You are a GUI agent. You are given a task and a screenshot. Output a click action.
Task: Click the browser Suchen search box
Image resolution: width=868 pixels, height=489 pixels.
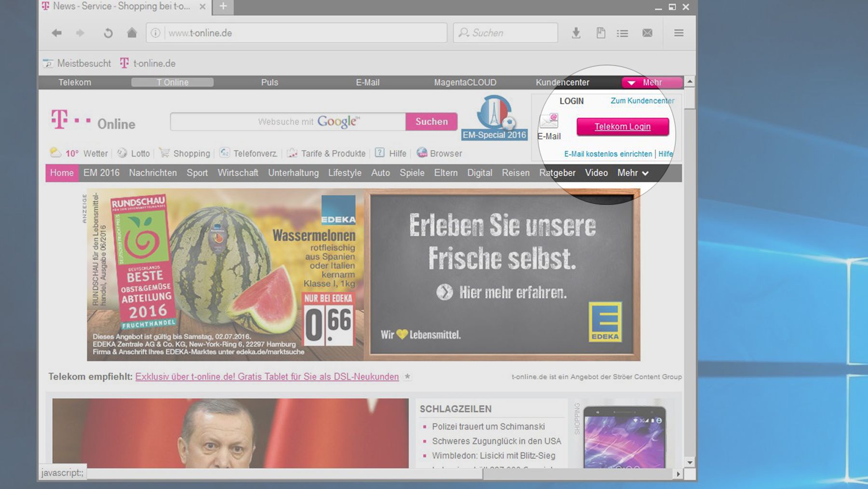[x=505, y=33]
